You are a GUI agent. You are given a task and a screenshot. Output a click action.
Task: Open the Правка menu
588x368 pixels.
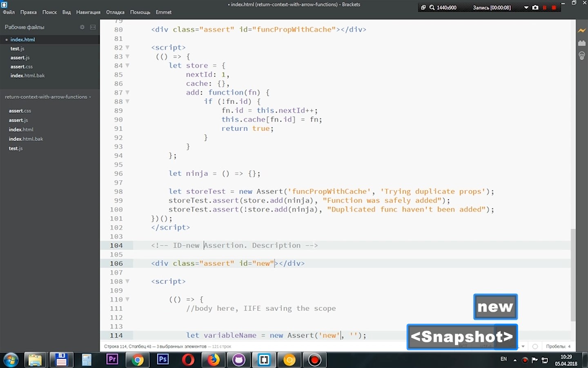(x=28, y=12)
